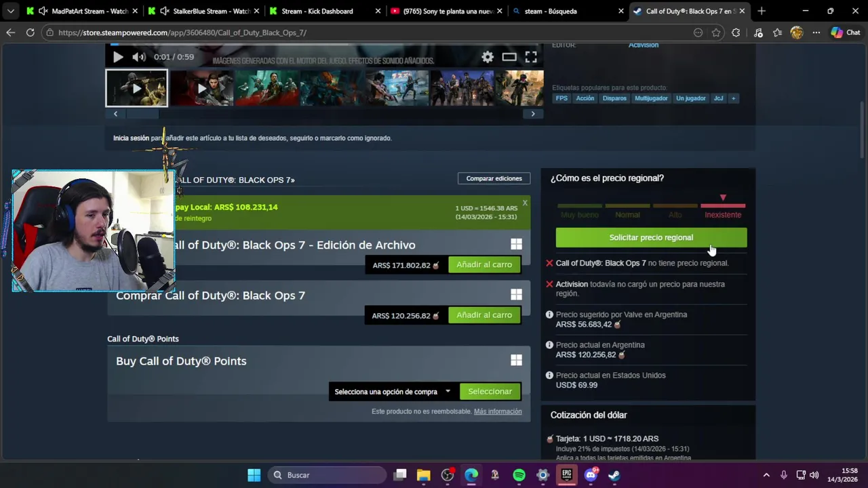Image resolution: width=868 pixels, height=488 pixels.
Task: Open Discord from taskbar
Action: [x=591, y=475]
